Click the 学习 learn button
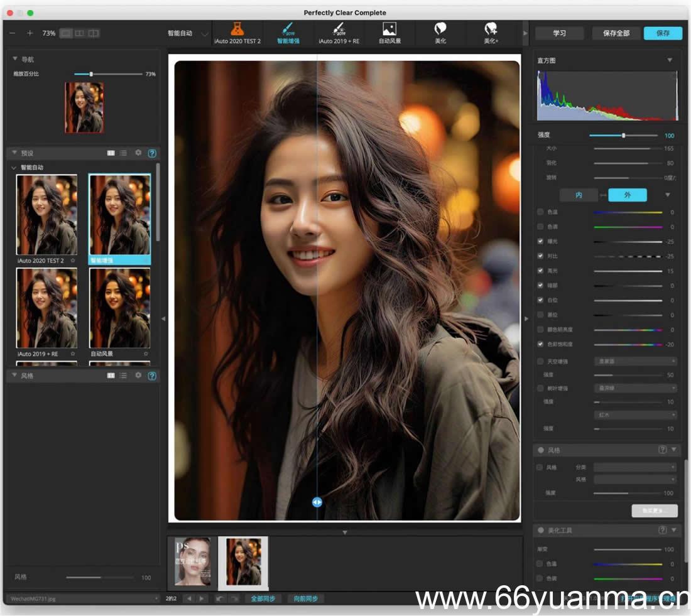691x616 pixels. pos(559,33)
